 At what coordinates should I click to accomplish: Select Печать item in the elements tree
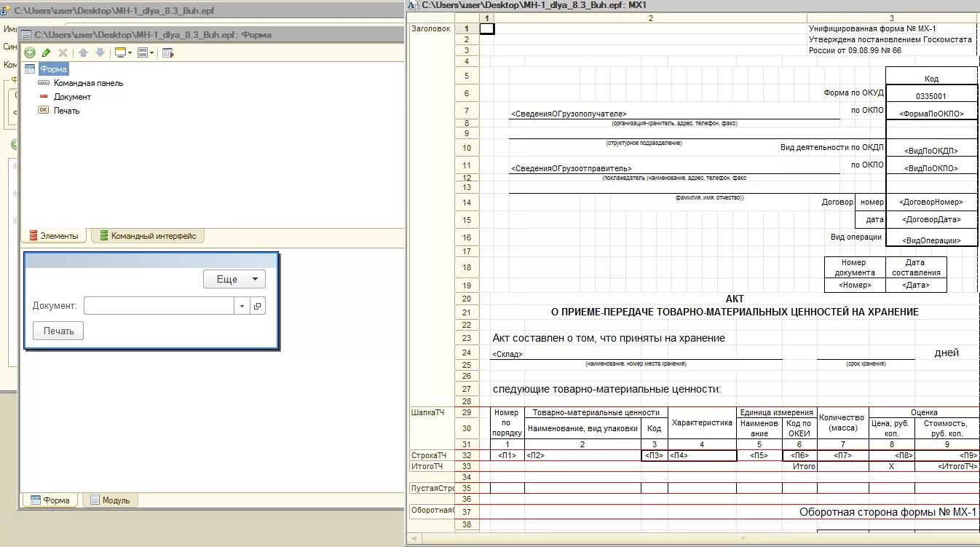pyautogui.click(x=66, y=111)
